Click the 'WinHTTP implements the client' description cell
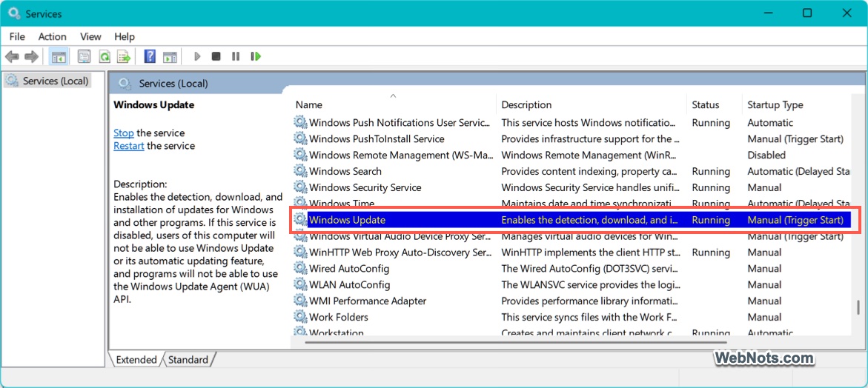 591,252
